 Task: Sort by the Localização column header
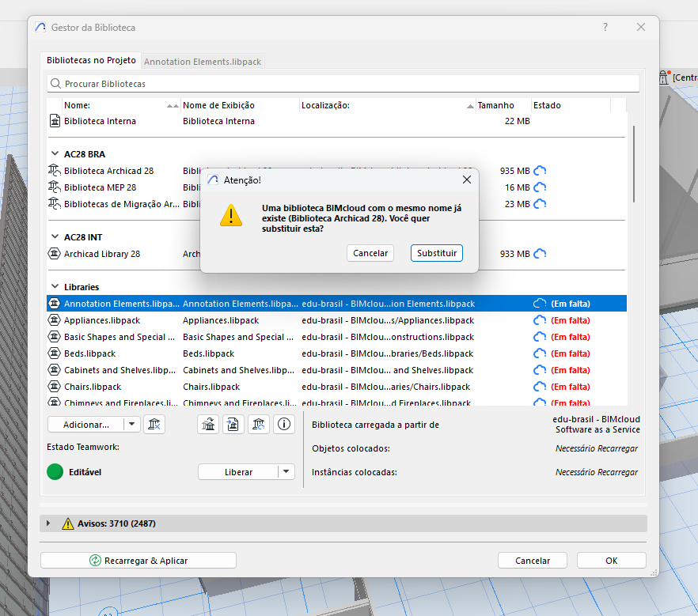point(387,105)
